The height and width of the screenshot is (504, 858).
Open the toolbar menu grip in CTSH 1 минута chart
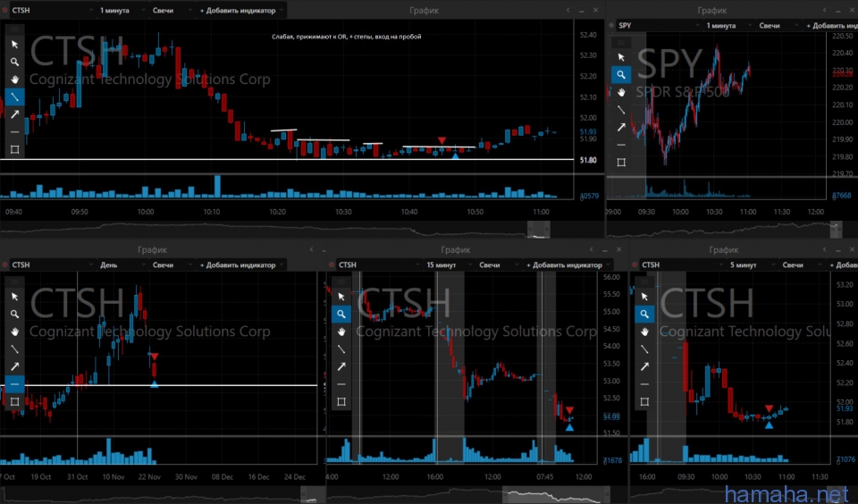[15, 29]
